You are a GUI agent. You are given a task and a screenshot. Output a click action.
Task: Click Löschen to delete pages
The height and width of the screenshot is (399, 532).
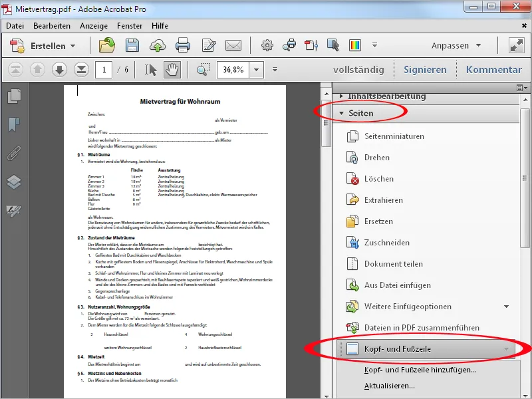coord(370,179)
